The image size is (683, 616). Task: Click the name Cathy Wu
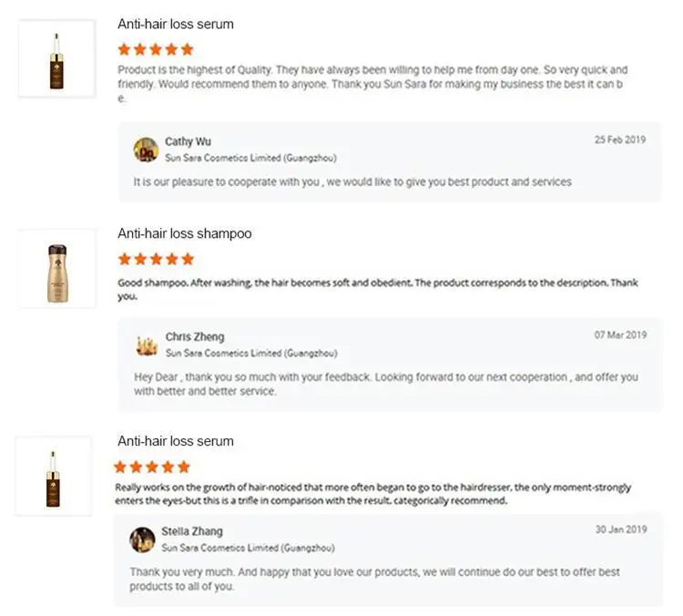[x=188, y=142]
